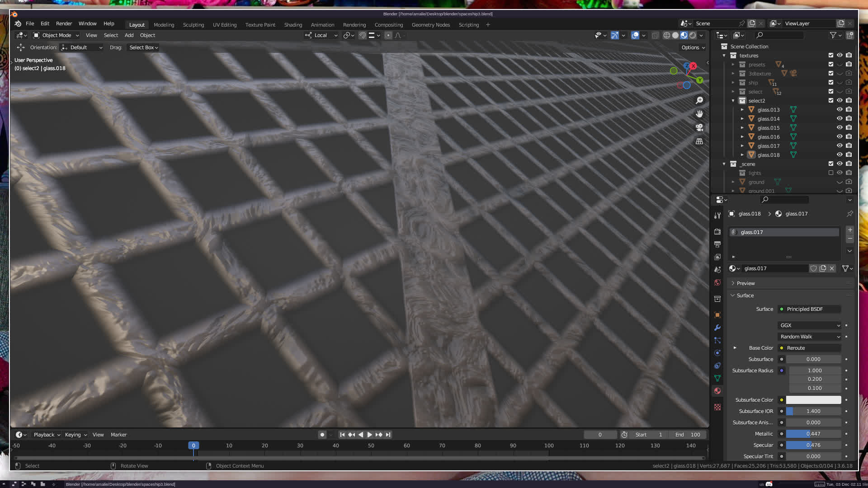This screenshot has height=488, width=868.
Task: Click the zoom magnifier viewport gizmo
Action: tap(699, 100)
